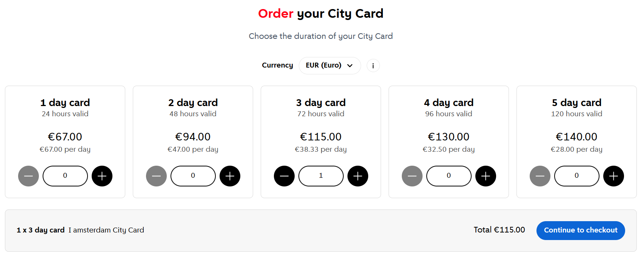
Task: Click the minus icon on the 2 day card
Action: tap(156, 176)
